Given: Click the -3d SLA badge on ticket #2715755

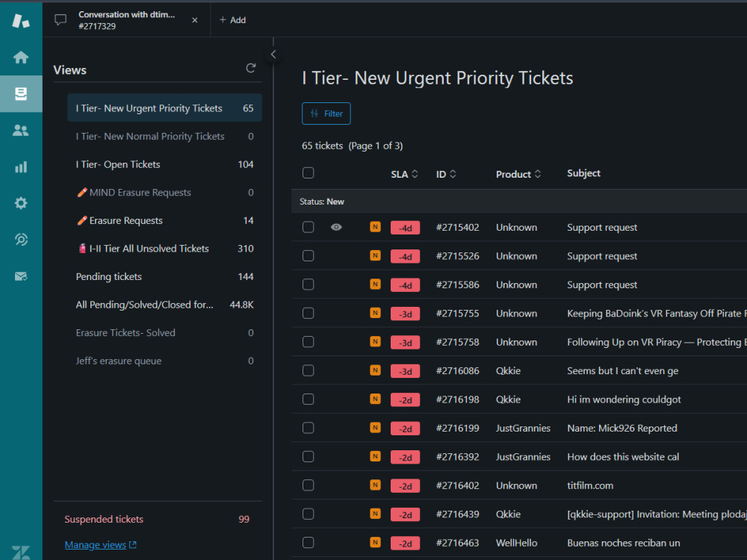Looking at the screenshot, I should (x=405, y=314).
